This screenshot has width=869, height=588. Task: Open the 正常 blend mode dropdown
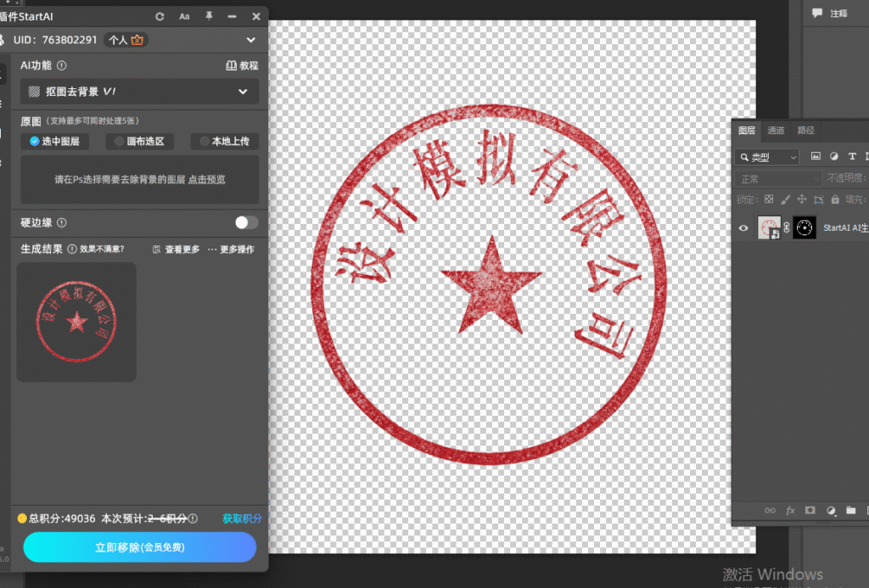779,179
